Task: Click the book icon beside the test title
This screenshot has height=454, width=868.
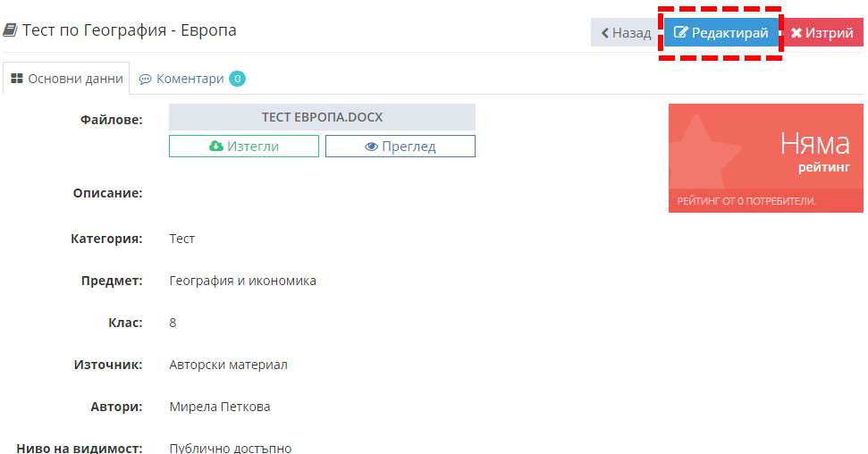Action: (x=10, y=29)
